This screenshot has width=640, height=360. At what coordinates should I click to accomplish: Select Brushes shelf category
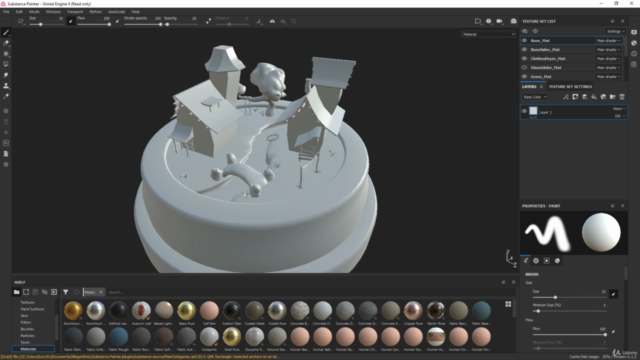point(27,329)
